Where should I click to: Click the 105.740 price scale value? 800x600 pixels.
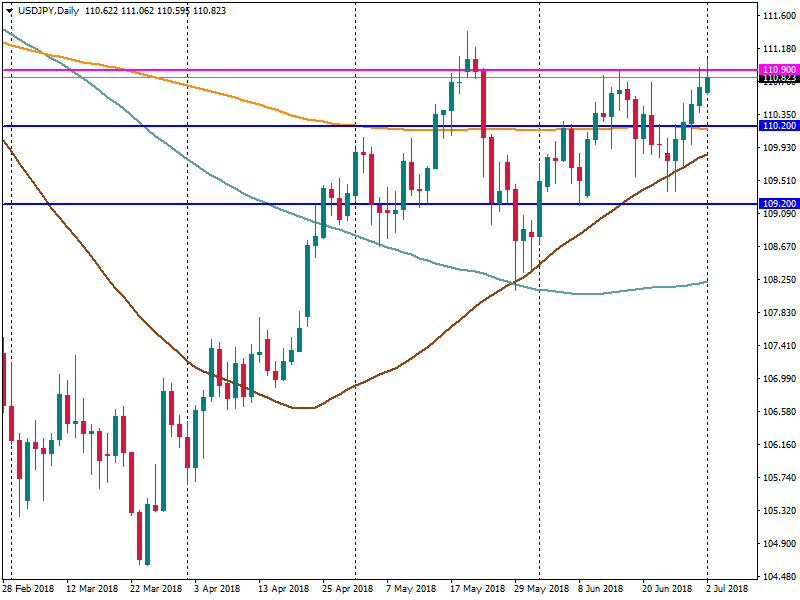click(x=777, y=478)
